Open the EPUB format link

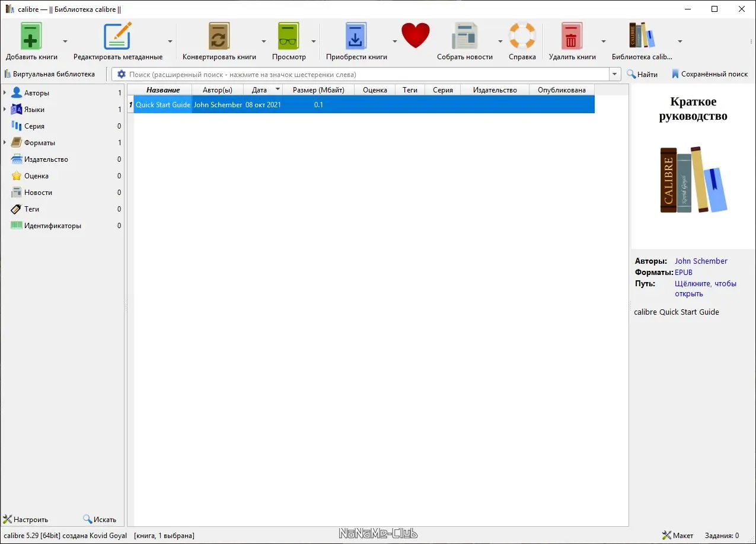[x=684, y=273]
